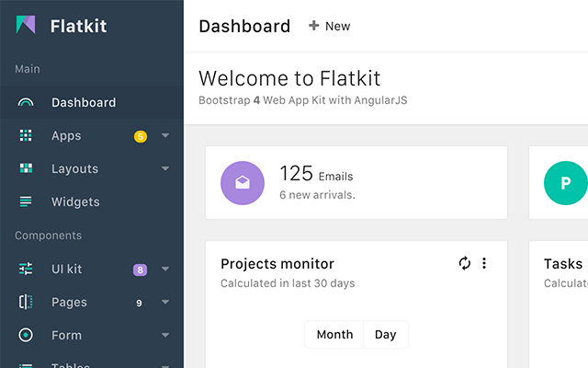This screenshot has height=368, width=588.
Task: Open Projects monitor three-dot menu
Action: click(484, 264)
